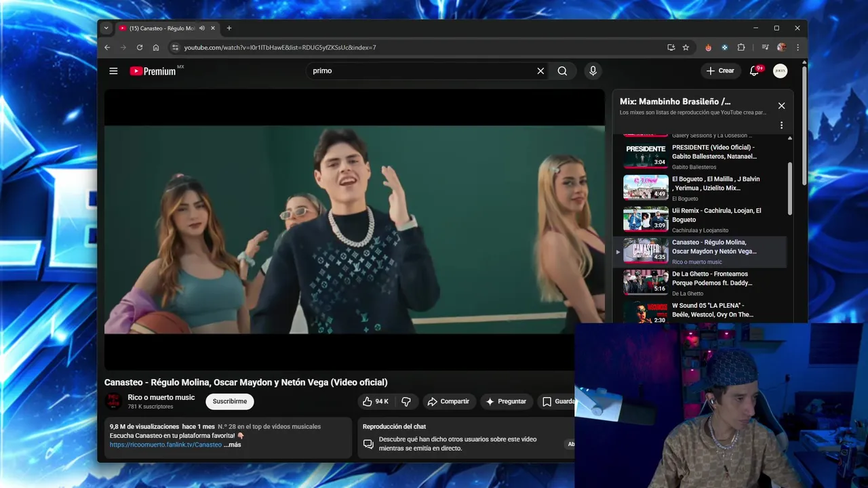Open YouTube notifications bell
Image resolution: width=868 pixels, height=488 pixels.
(x=755, y=70)
